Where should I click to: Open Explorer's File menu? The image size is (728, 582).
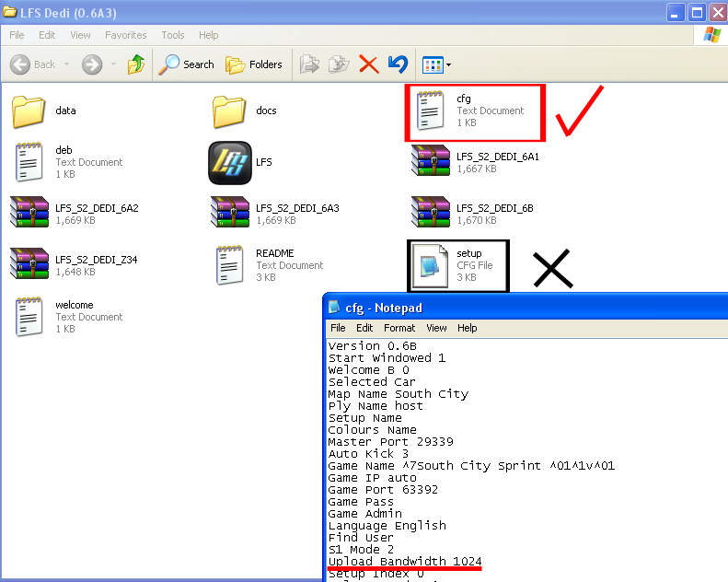click(17, 35)
